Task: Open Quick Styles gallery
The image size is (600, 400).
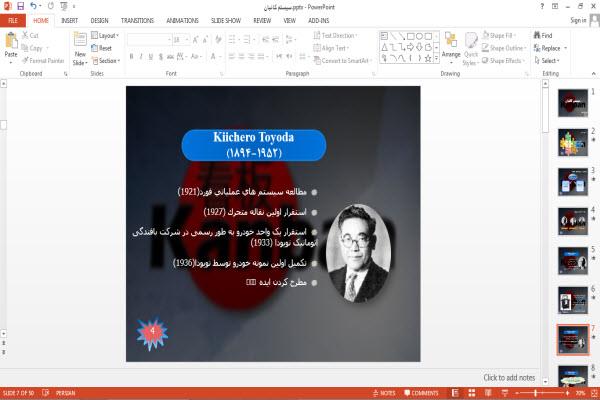Action: coord(471,49)
